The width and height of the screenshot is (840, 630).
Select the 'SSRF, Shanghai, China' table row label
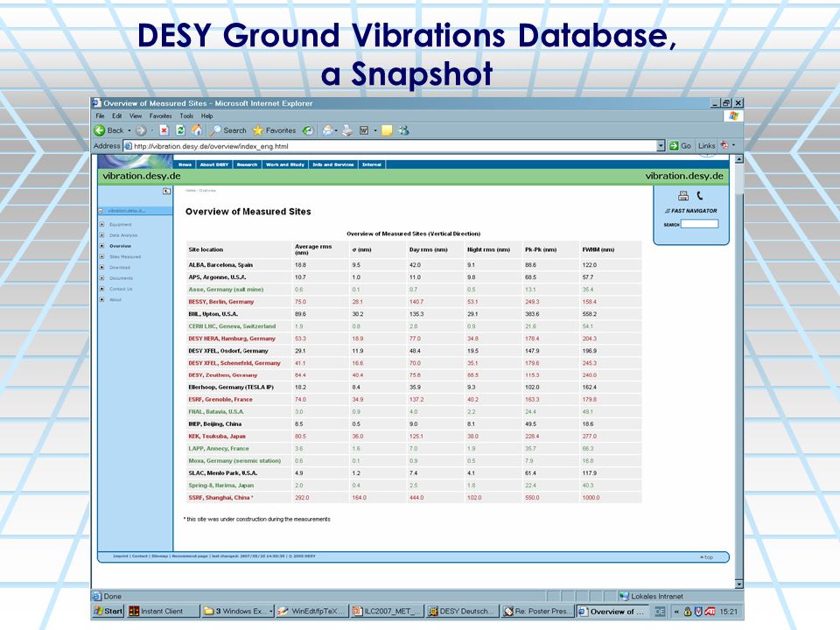click(220, 498)
